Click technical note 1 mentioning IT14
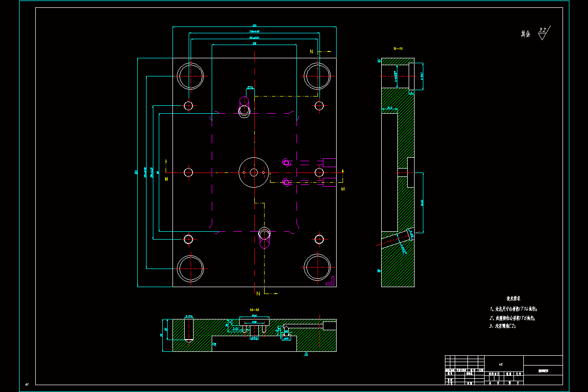Viewport: 588px width, 392px height. coord(513,309)
